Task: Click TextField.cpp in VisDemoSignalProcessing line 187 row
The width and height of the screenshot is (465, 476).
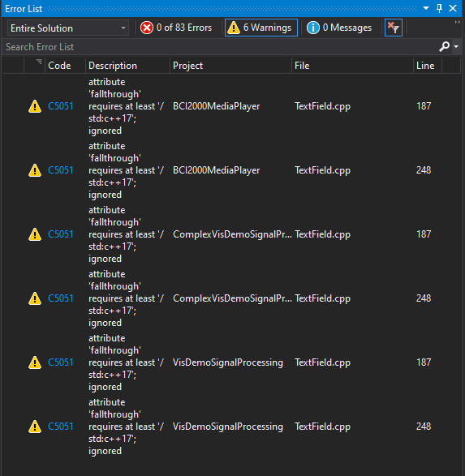Action: tap(322, 362)
